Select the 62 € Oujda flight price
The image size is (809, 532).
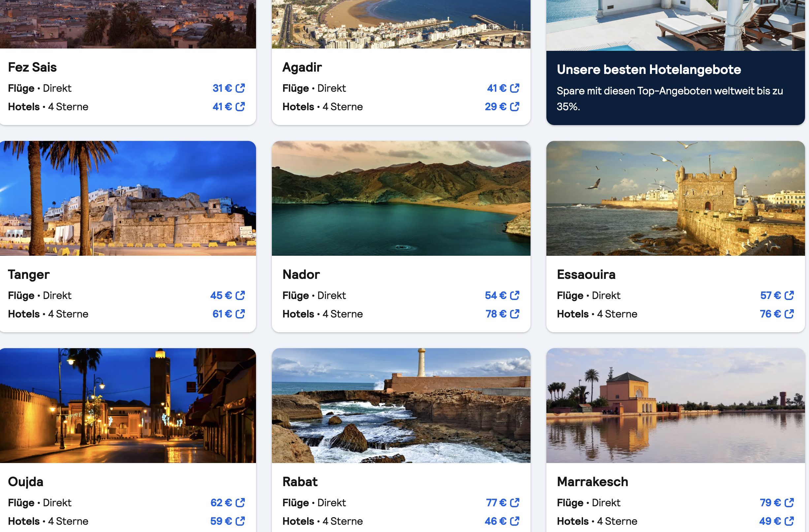coord(221,502)
